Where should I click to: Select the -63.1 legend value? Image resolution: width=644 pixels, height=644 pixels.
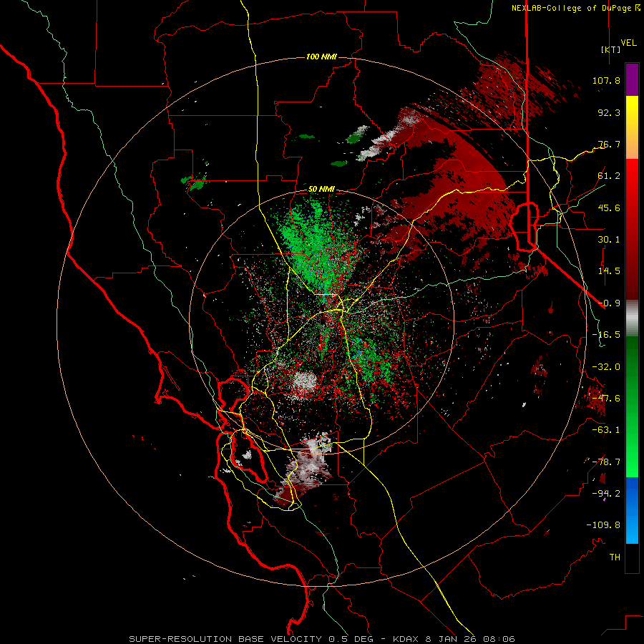606,430
